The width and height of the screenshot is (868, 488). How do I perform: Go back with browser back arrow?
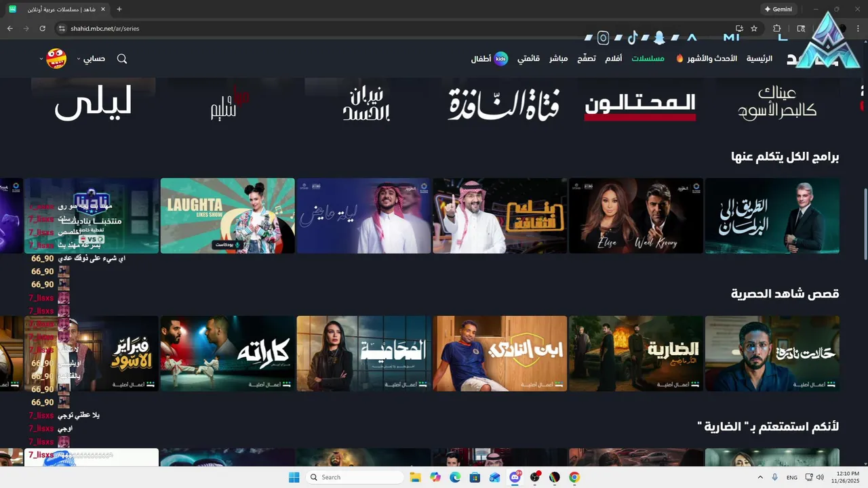(9, 28)
